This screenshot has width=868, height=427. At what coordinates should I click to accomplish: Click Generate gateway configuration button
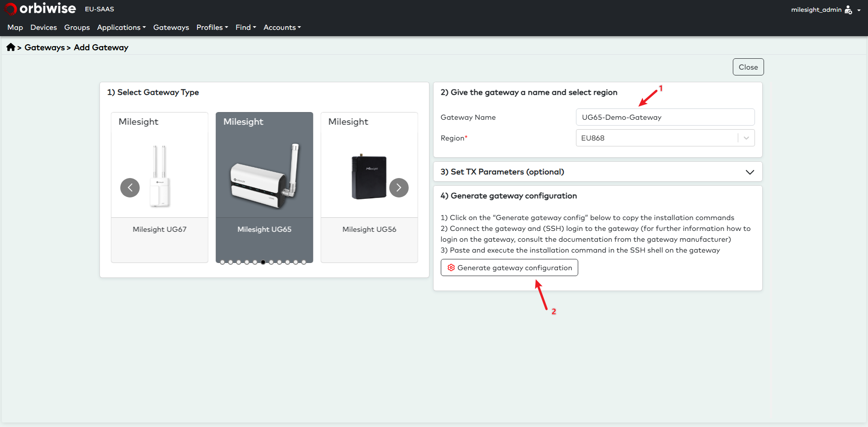coord(509,267)
